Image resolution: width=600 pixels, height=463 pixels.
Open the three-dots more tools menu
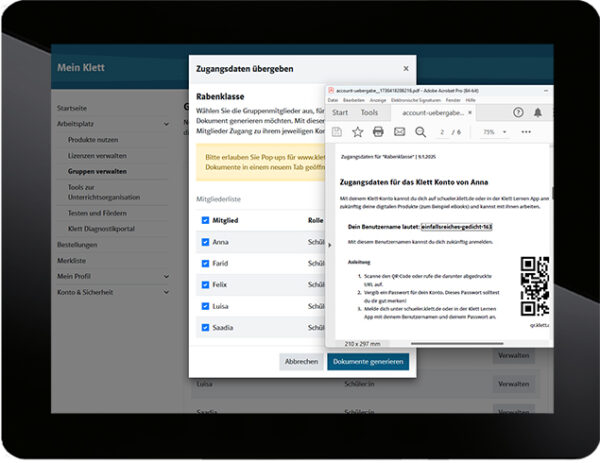click(526, 132)
